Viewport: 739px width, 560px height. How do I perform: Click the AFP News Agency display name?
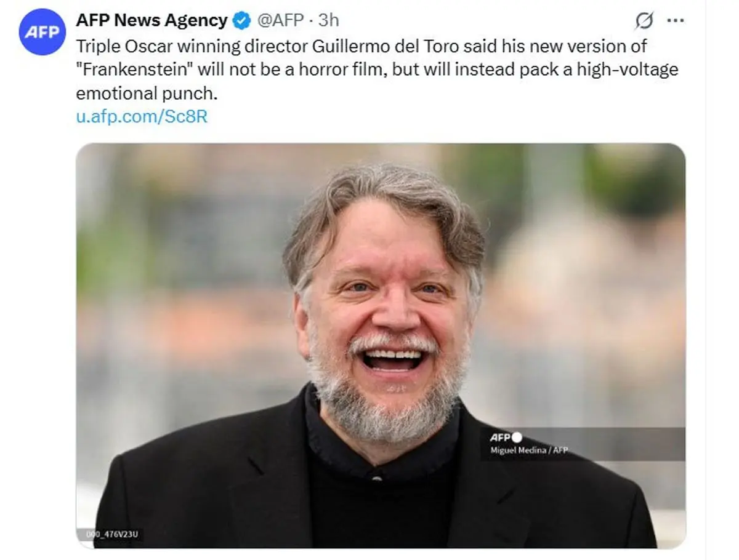tap(151, 20)
